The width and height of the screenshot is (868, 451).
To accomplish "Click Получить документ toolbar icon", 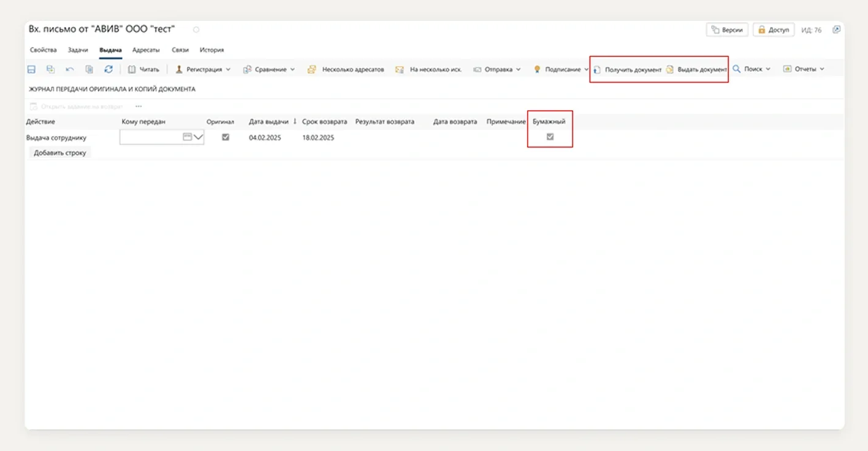I will (597, 70).
